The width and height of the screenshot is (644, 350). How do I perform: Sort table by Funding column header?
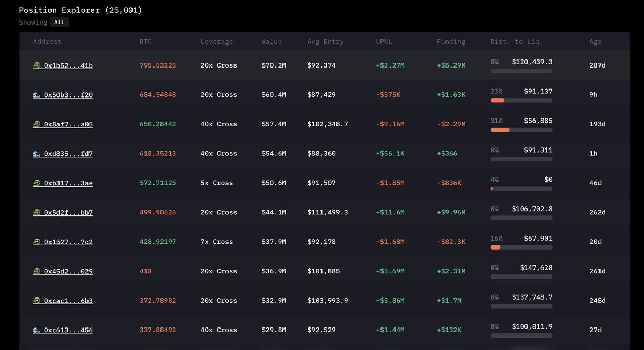451,42
